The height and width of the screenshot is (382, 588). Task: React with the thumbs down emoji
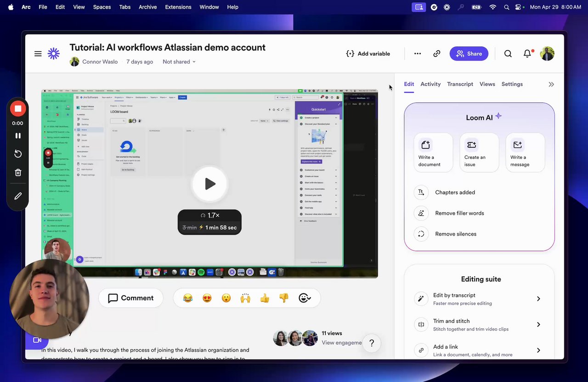(x=284, y=298)
